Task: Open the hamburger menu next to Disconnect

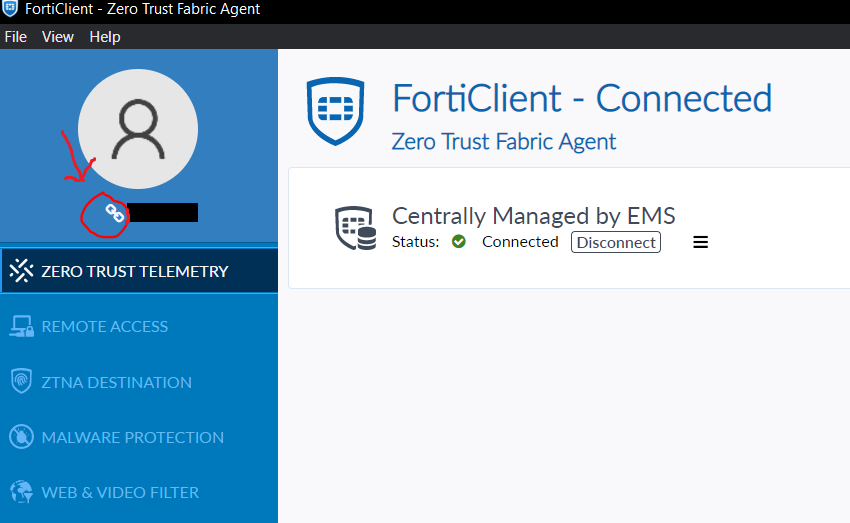Action: coord(701,242)
